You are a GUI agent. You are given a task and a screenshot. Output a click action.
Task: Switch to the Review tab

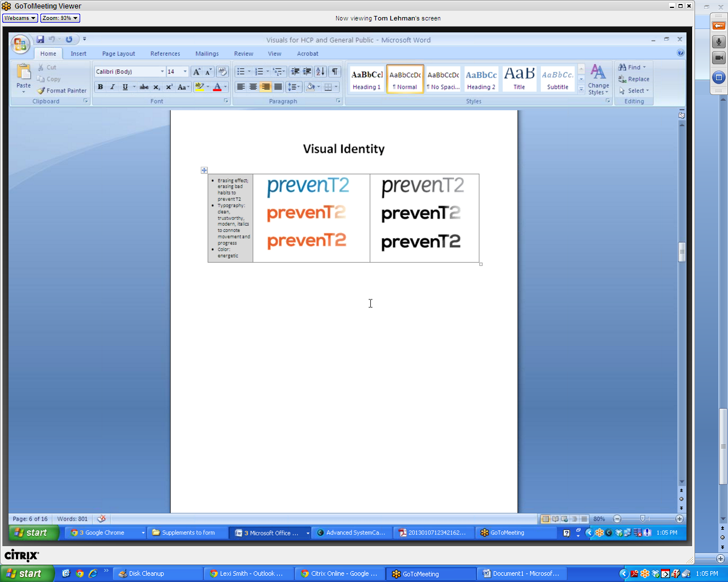(243, 53)
